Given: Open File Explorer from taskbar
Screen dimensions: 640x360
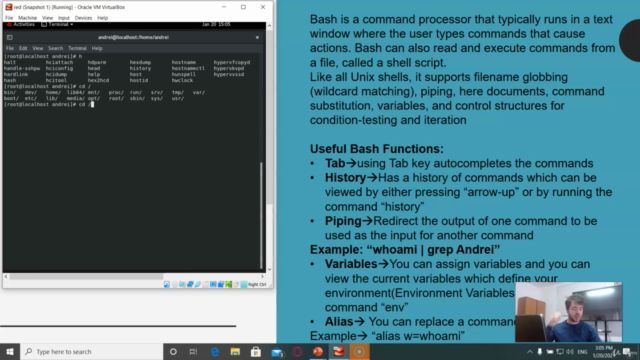Looking at the screenshot, I should tap(235, 351).
